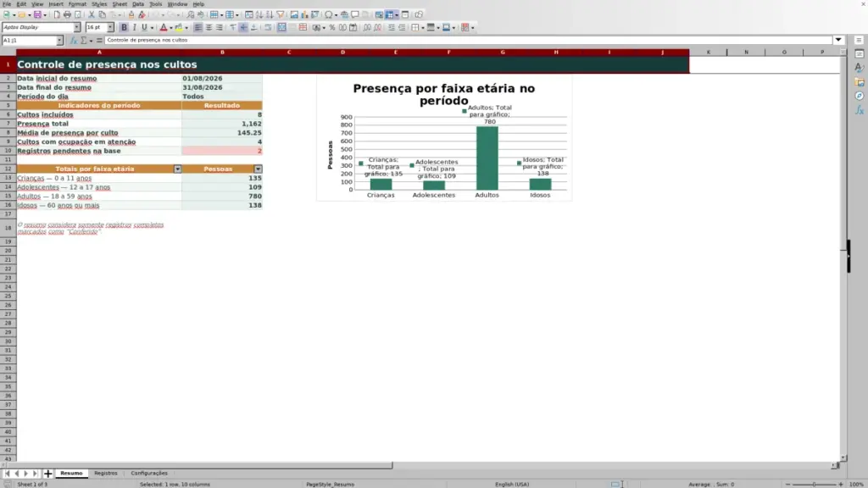This screenshot has height=488, width=868.
Task: Open the Sheet menu
Action: pos(120,4)
